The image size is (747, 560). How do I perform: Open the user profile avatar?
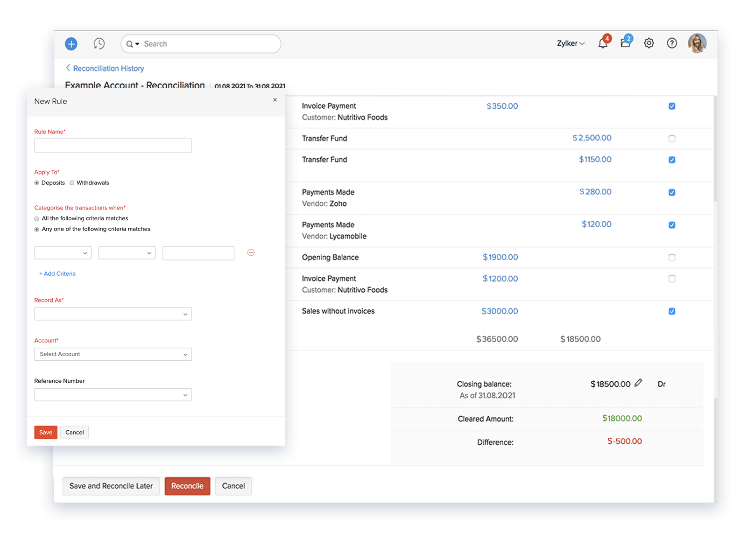pos(697,43)
